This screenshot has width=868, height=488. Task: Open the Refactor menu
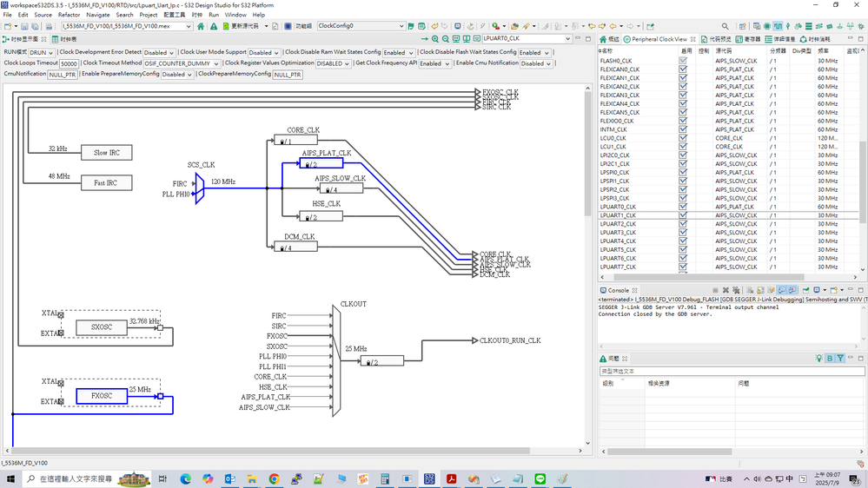point(69,15)
